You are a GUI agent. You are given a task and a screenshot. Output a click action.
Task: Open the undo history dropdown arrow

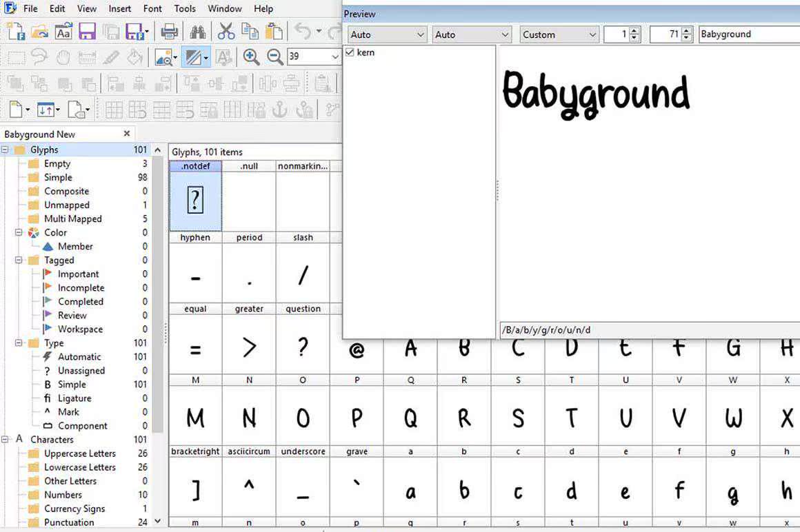[319, 32]
